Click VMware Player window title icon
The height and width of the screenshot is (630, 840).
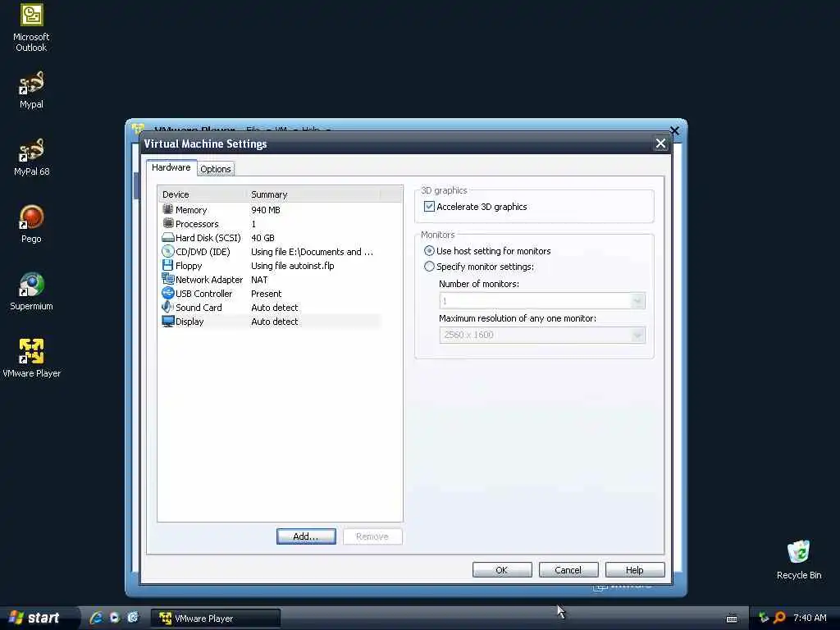point(138,129)
